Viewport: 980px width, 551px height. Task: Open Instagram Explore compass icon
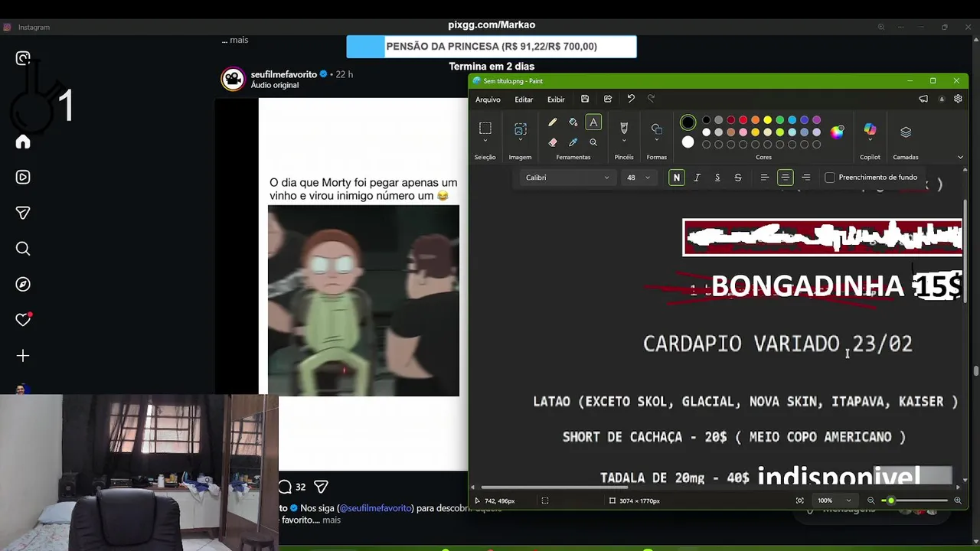coord(23,284)
